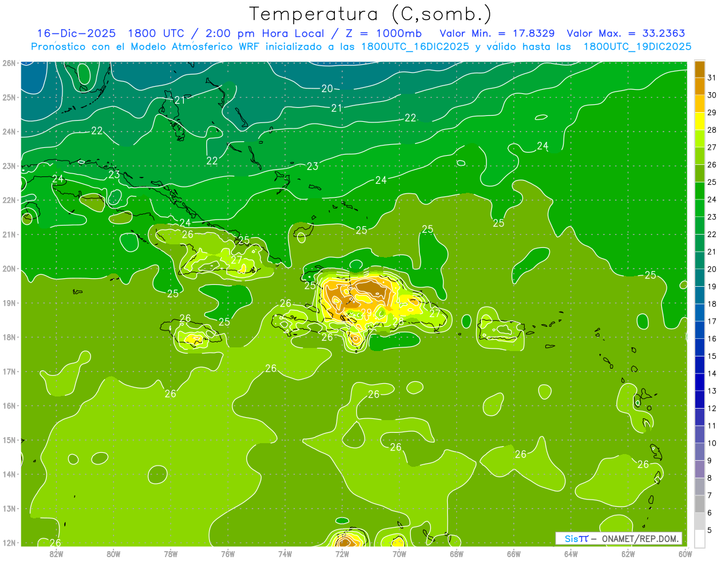Image resolution: width=728 pixels, height=562 pixels.
Task: Click the title 'Temperatura (C,somb.)'
Action: pyautogui.click(x=370, y=14)
